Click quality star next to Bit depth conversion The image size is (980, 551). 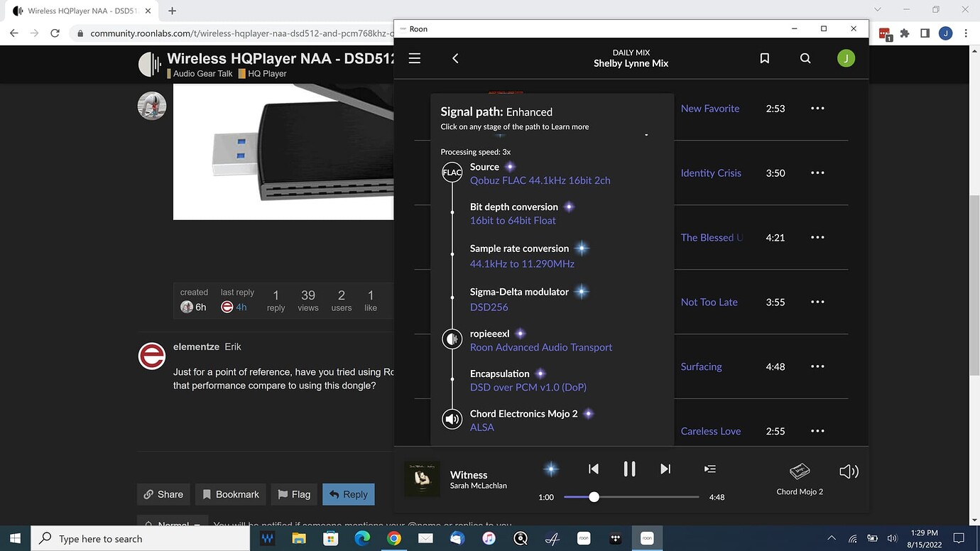click(x=569, y=207)
